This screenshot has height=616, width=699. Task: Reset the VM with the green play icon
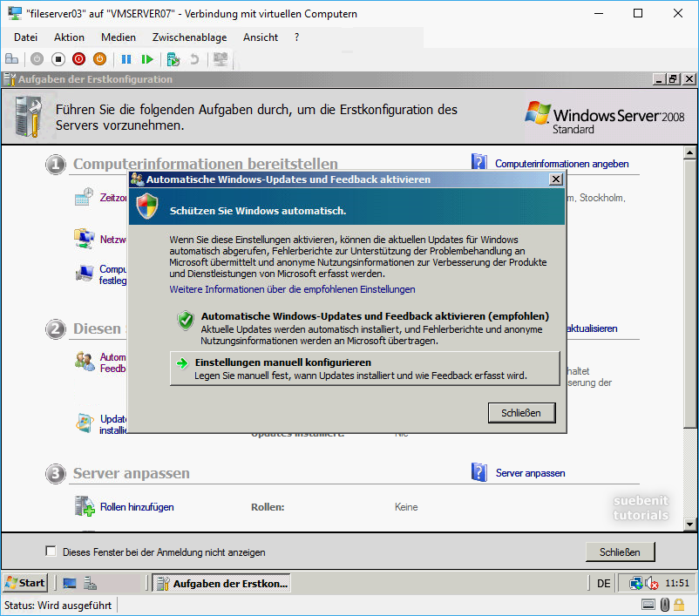146,59
